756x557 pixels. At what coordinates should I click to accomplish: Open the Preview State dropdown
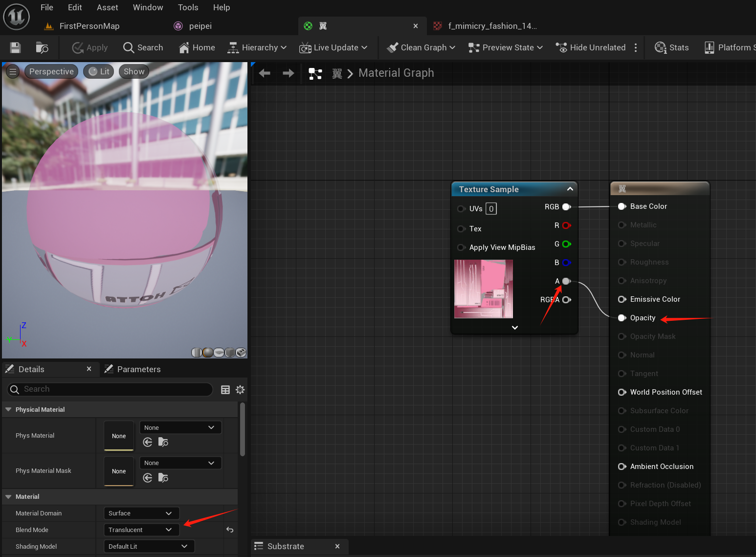point(505,47)
